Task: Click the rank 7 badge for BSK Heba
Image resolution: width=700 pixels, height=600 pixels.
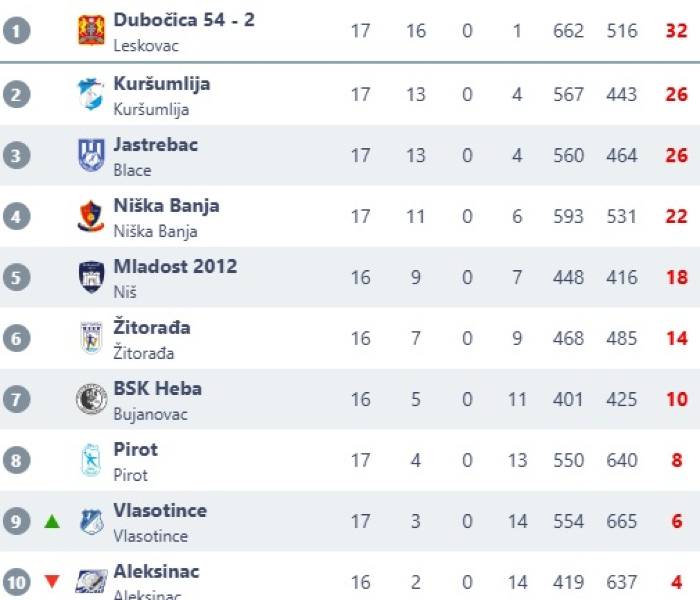Action: pyautogui.click(x=16, y=399)
